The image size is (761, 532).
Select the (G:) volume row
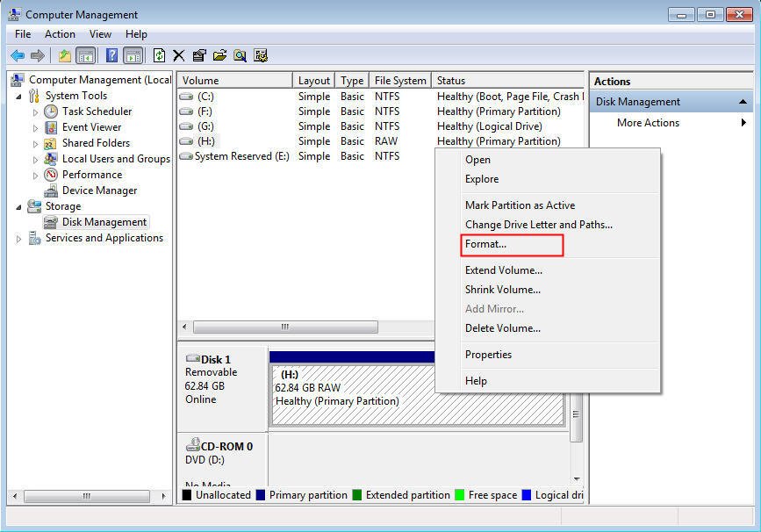point(381,126)
